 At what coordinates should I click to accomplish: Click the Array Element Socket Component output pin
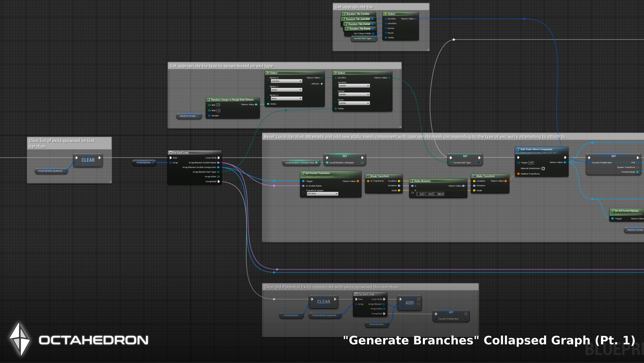click(x=218, y=167)
